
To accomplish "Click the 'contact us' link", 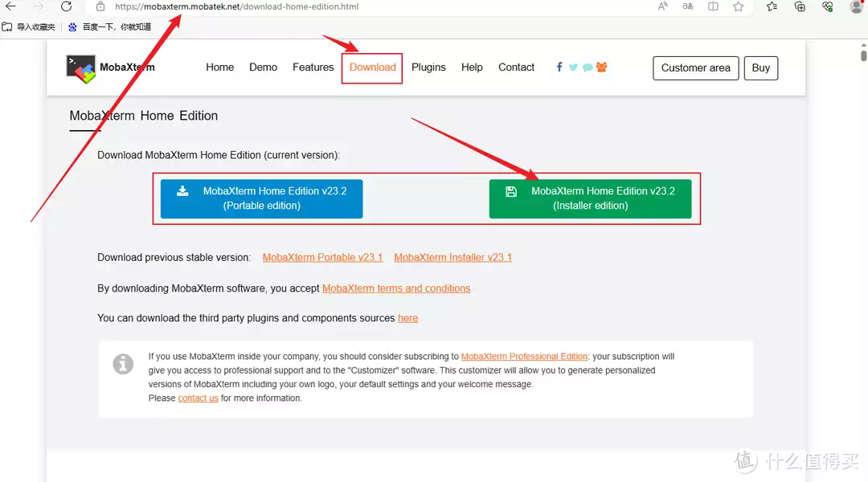I will point(198,398).
